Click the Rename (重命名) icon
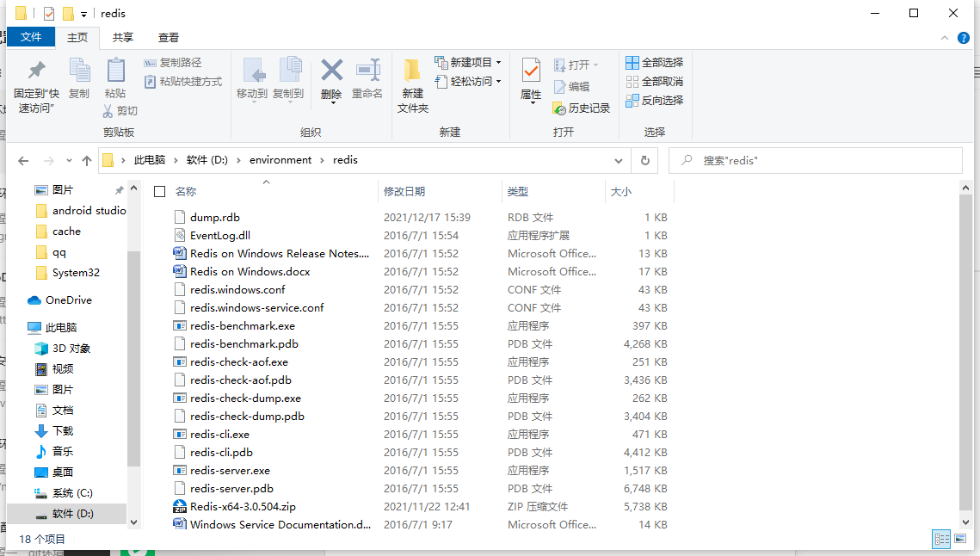Viewport: 980px width, 556px height. click(x=367, y=70)
